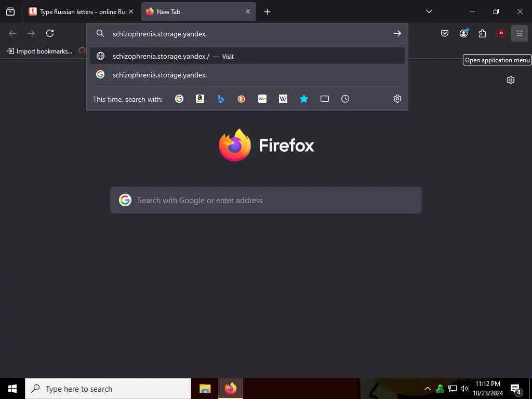Open the volume speaker tray icon
The image size is (532, 399).
click(464, 389)
